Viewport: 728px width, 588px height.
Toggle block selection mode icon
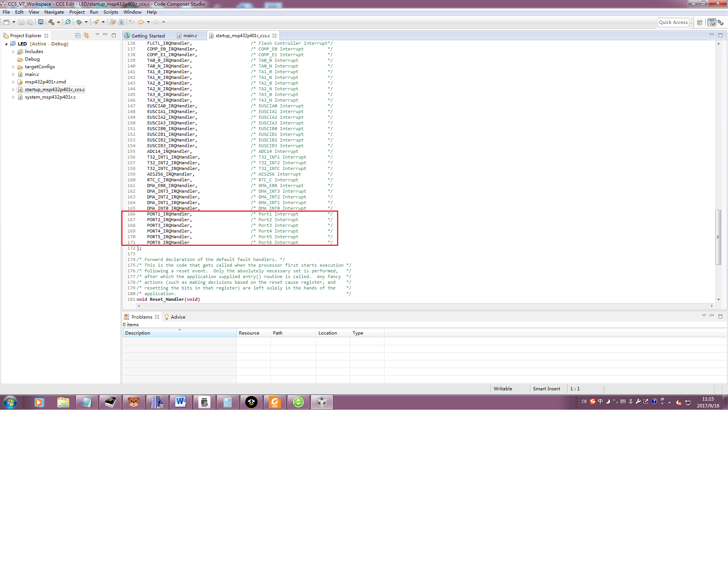[121, 22]
